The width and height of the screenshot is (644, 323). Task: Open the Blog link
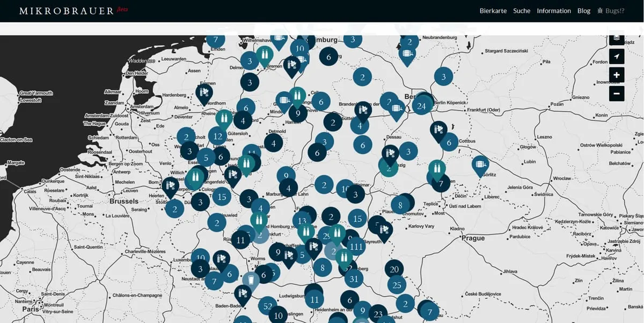(583, 11)
